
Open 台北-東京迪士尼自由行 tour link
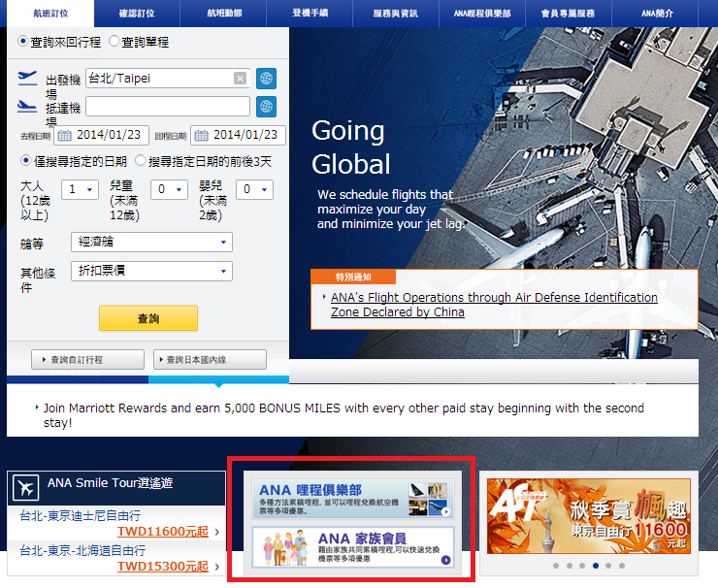[81, 515]
